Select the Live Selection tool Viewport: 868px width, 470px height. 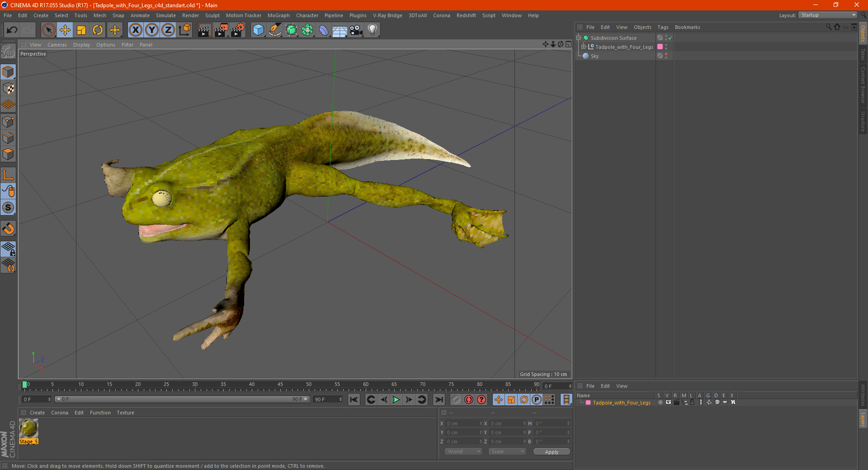48,30
